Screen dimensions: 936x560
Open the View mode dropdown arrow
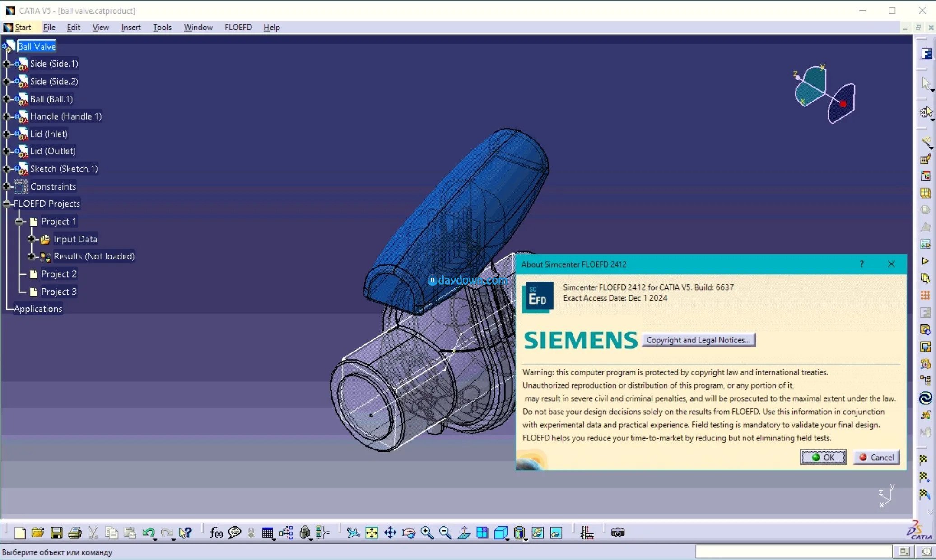tap(526, 539)
